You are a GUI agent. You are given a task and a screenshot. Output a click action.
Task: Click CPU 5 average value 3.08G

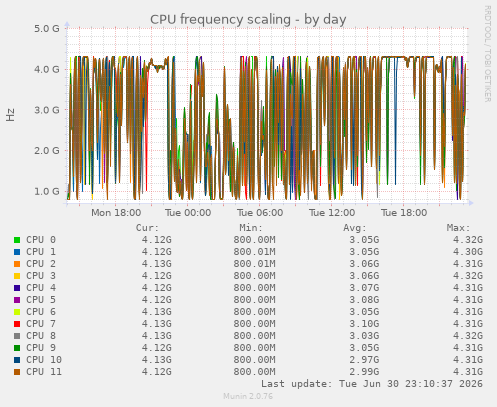(364, 300)
